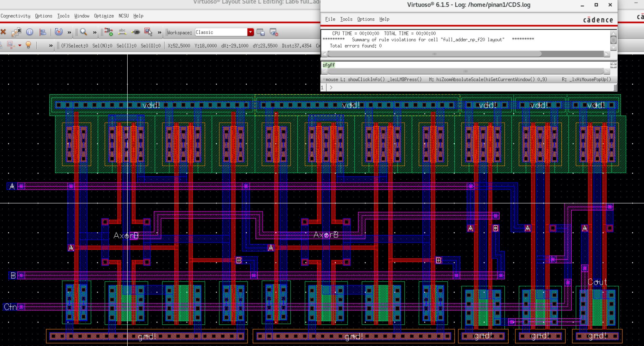
Task: Open the Edit Properties info icon
Action: (x=30, y=32)
